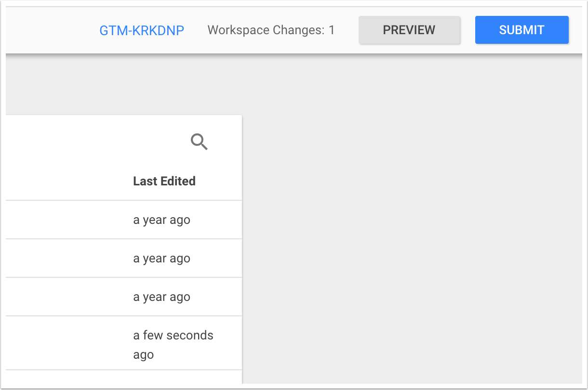Viewport: 588px width, 390px height.
Task: Sort by the Last Edited column header
Action: 164,181
